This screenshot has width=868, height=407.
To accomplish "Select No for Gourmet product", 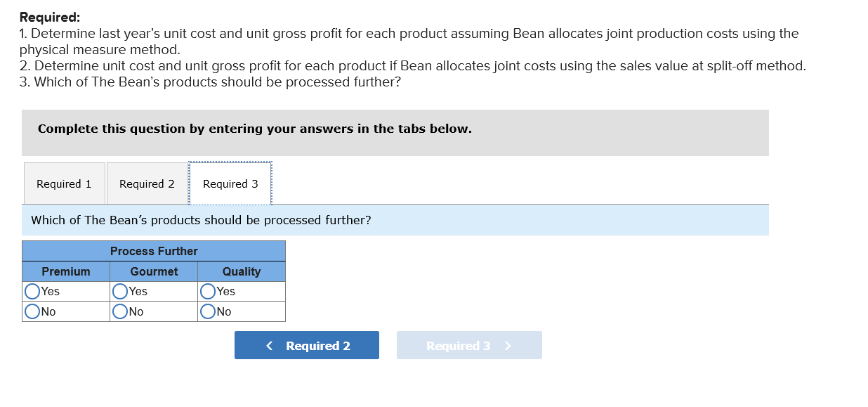I will [x=120, y=311].
